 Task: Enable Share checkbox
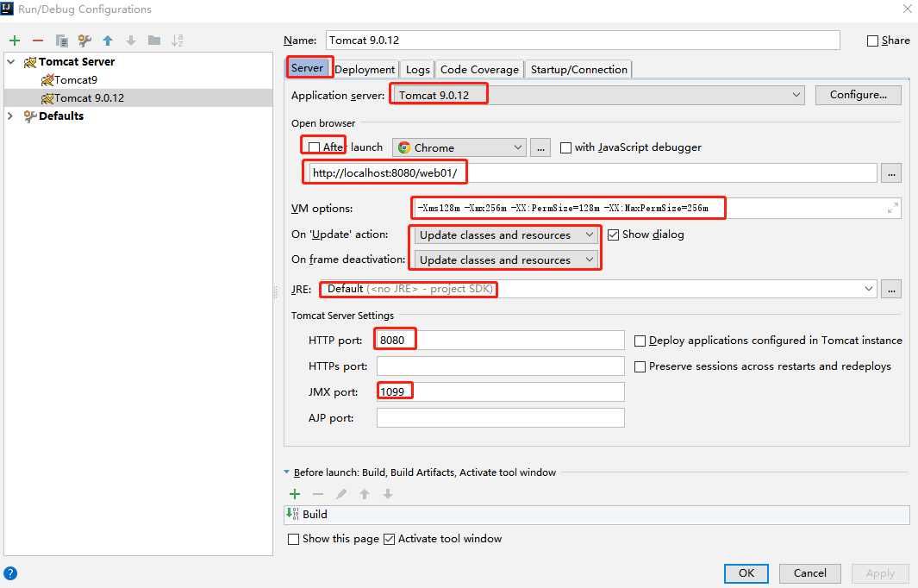872,41
